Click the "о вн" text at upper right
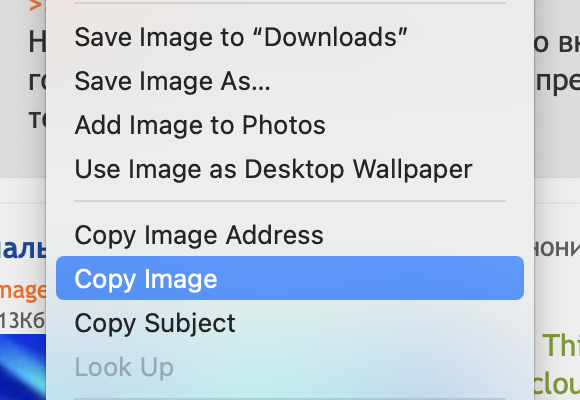 click(557, 44)
